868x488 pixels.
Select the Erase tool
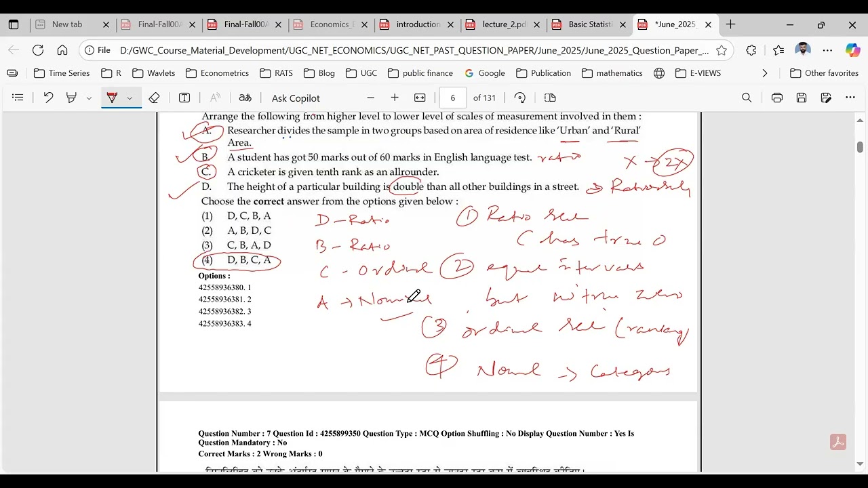coord(154,98)
